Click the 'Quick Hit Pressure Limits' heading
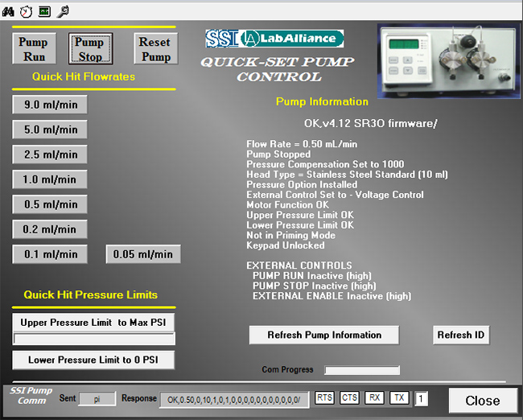523x420 pixels. tap(90, 295)
